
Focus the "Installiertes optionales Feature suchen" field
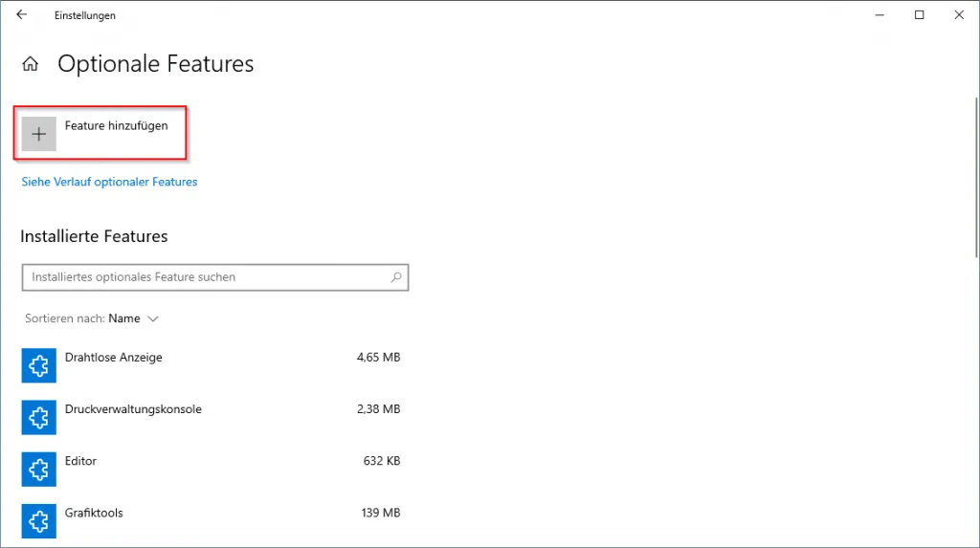click(206, 277)
